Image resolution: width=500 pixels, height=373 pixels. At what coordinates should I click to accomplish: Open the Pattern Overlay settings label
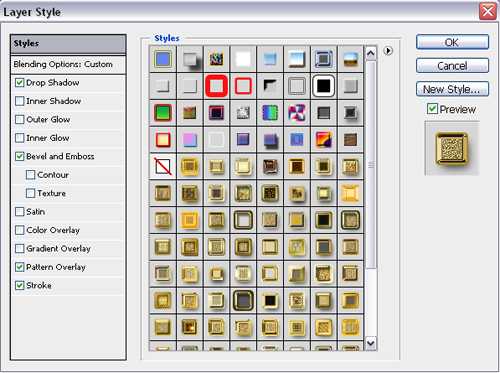56,267
